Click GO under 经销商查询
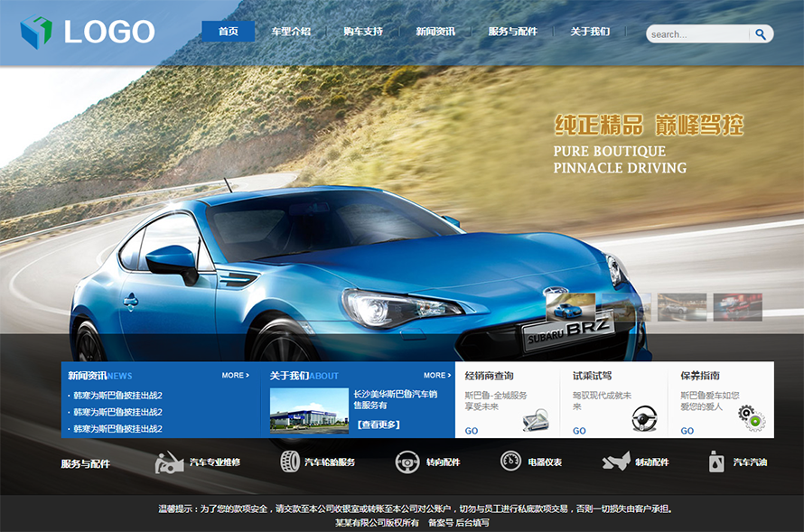Image resolution: width=804 pixels, height=532 pixels. pyautogui.click(x=472, y=431)
